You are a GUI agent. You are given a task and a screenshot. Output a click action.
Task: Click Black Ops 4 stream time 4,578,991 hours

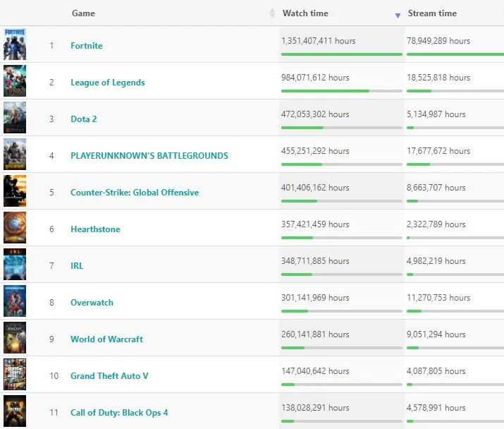click(436, 408)
